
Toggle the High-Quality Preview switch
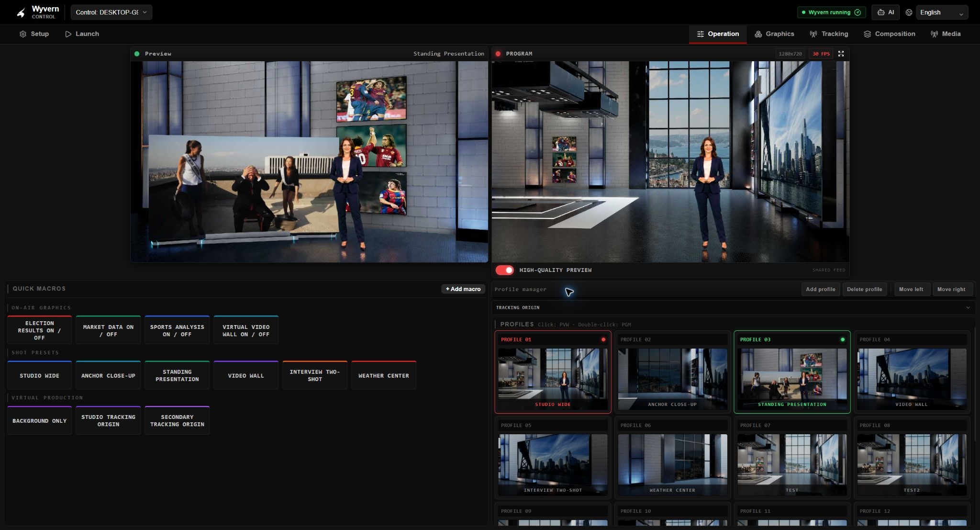[504, 270]
